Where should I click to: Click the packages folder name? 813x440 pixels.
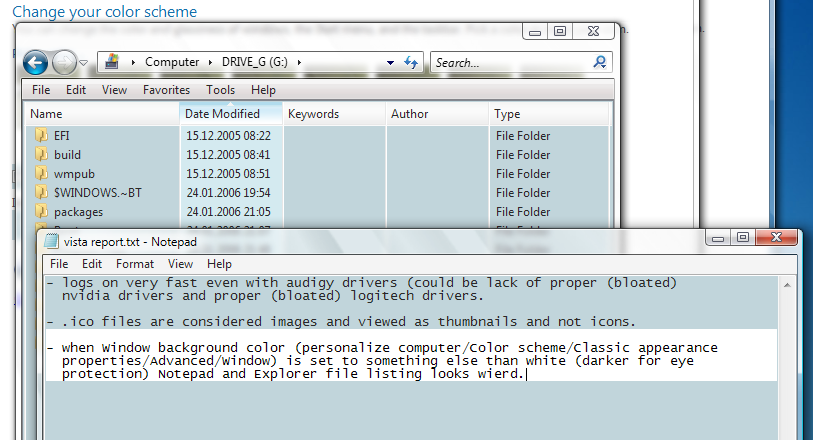78,212
